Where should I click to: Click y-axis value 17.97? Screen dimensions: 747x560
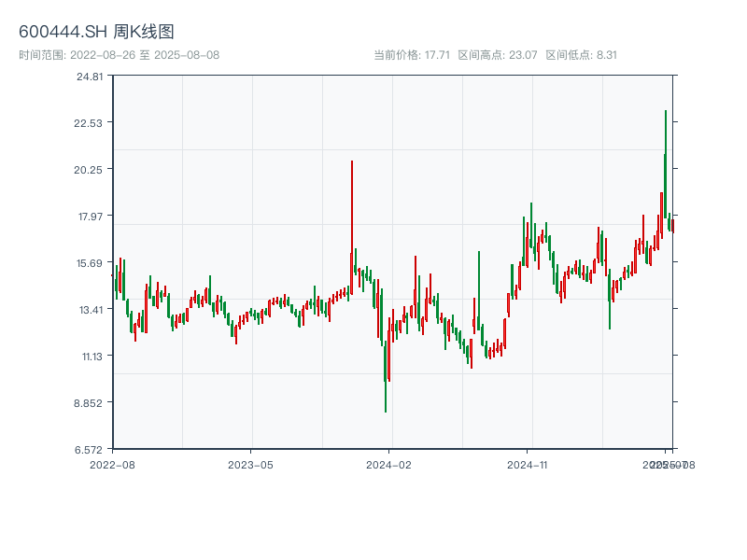tap(90, 217)
